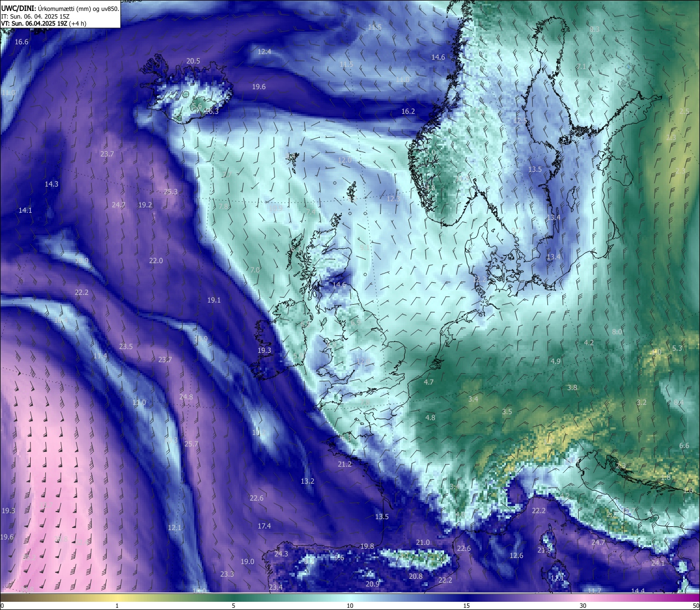Click the map value '14.3'
The width and height of the screenshot is (700, 610).
click(51, 184)
